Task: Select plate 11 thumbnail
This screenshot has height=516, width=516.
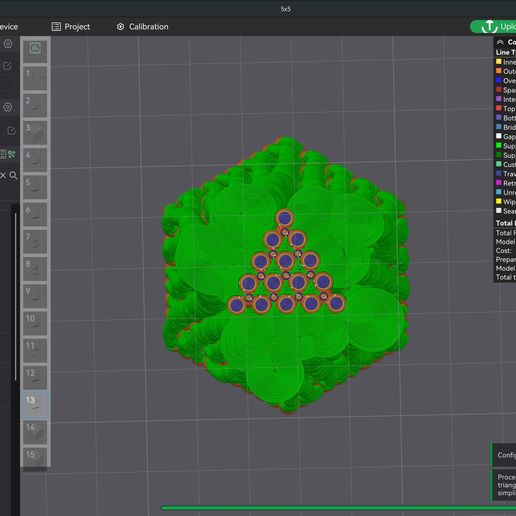Action: click(x=35, y=351)
